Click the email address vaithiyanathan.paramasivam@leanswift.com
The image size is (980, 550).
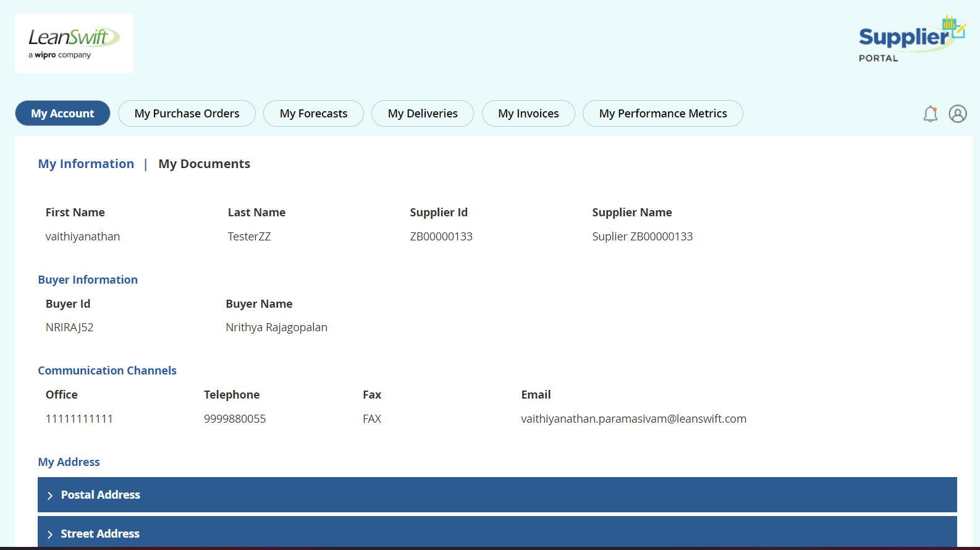tap(633, 419)
